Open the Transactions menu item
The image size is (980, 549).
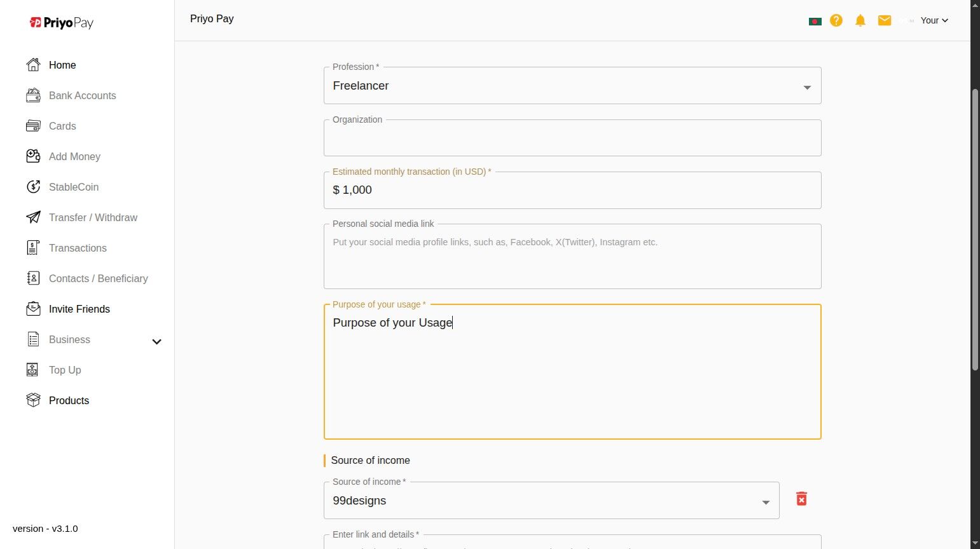pyautogui.click(x=78, y=248)
